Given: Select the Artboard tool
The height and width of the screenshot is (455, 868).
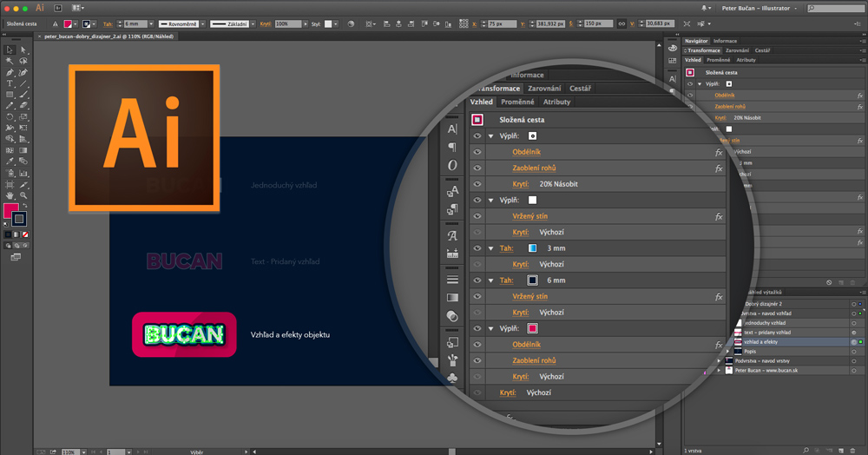Looking at the screenshot, I should (x=10, y=184).
